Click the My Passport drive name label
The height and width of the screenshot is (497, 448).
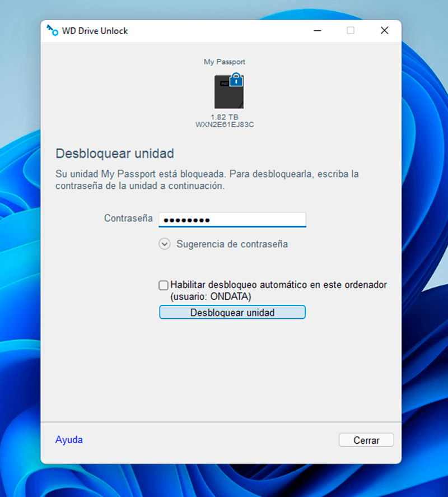[x=225, y=62]
